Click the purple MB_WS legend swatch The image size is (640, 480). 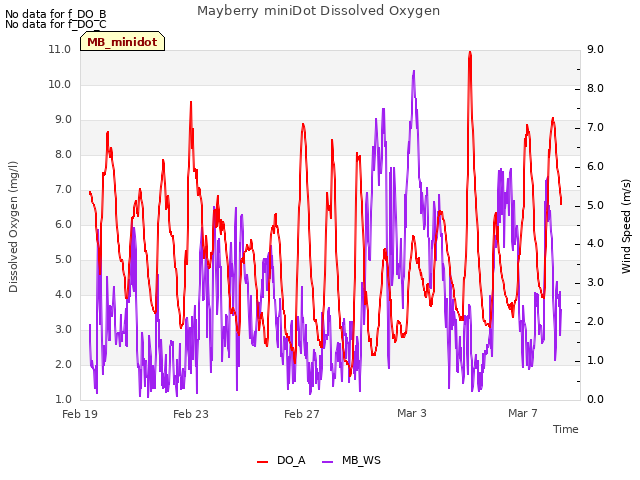tap(328, 462)
